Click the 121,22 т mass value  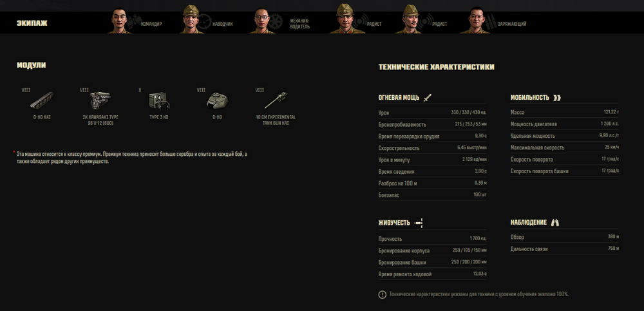[611, 112]
